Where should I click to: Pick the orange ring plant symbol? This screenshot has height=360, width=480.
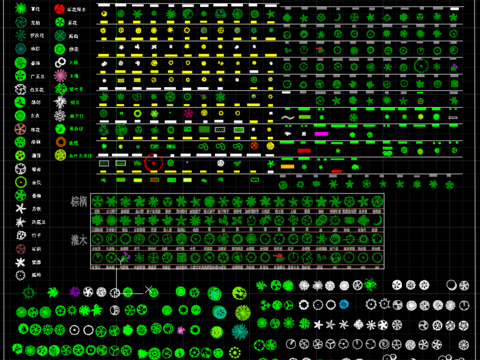[61, 142]
